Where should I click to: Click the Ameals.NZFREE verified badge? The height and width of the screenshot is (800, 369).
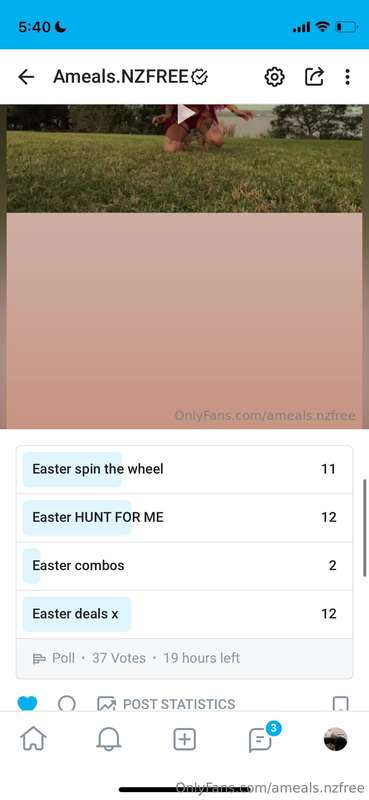(x=199, y=77)
